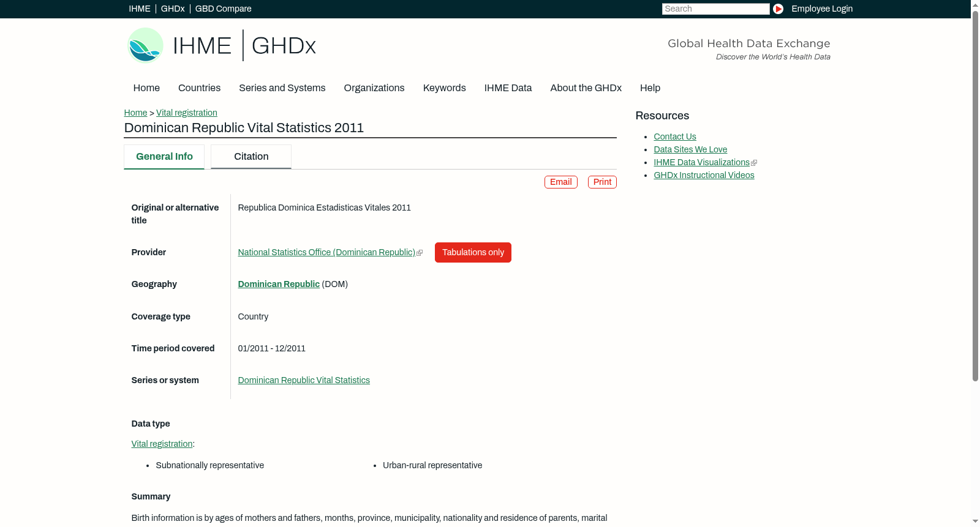Click the red search submit arrow icon
The height and width of the screenshot is (527, 980).
(778, 9)
